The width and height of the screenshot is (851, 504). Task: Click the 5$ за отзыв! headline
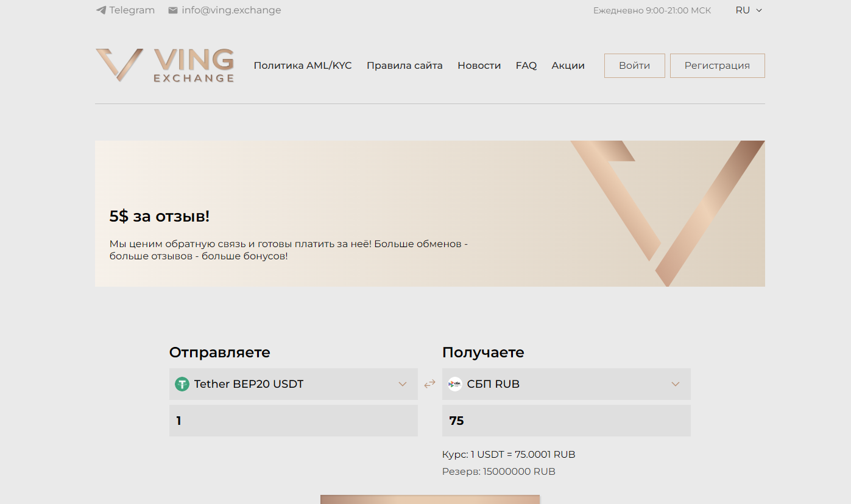pos(160,216)
